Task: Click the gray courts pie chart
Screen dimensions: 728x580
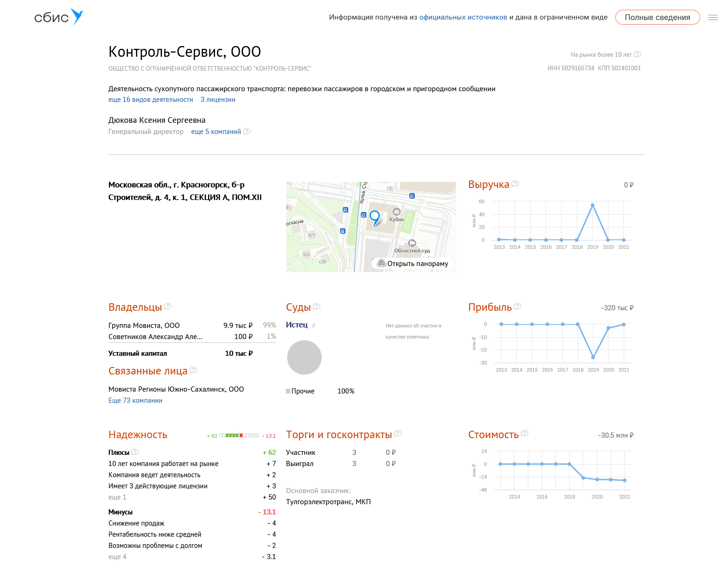Action: tap(304, 357)
